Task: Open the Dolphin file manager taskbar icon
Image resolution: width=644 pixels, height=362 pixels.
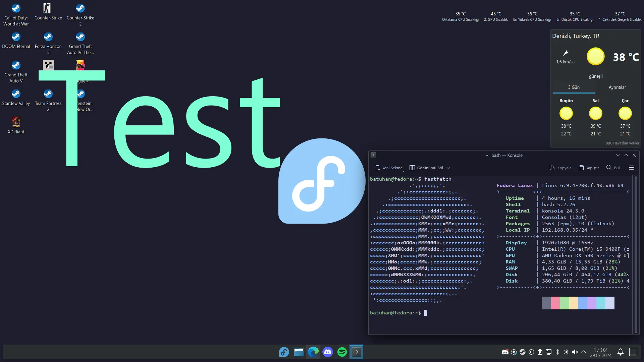Action: coord(299,352)
